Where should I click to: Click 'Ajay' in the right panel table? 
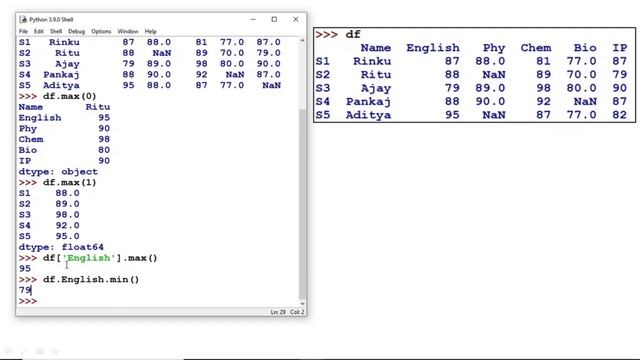coord(376,88)
